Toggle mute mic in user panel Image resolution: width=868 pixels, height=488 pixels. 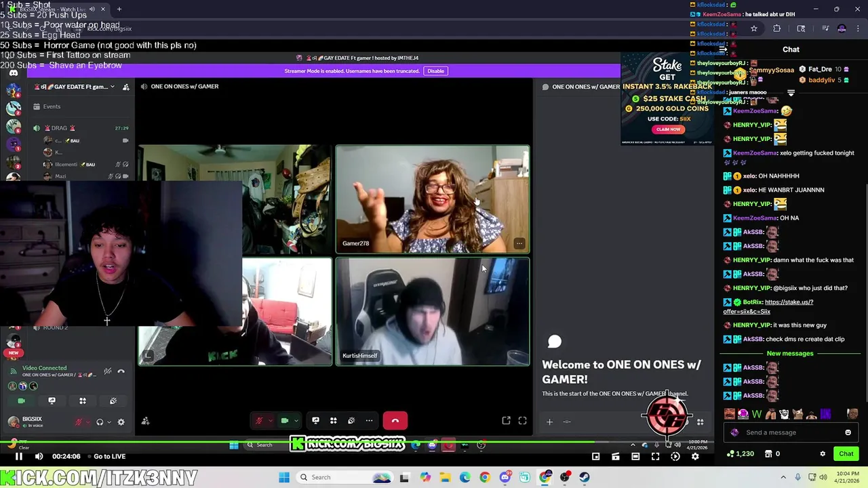[79, 422]
